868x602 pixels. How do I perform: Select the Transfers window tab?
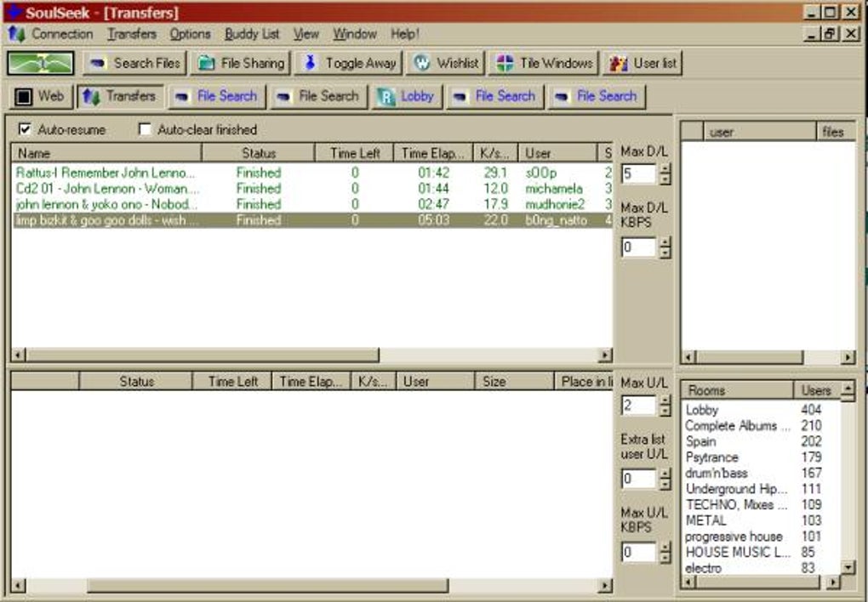coord(120,96)
